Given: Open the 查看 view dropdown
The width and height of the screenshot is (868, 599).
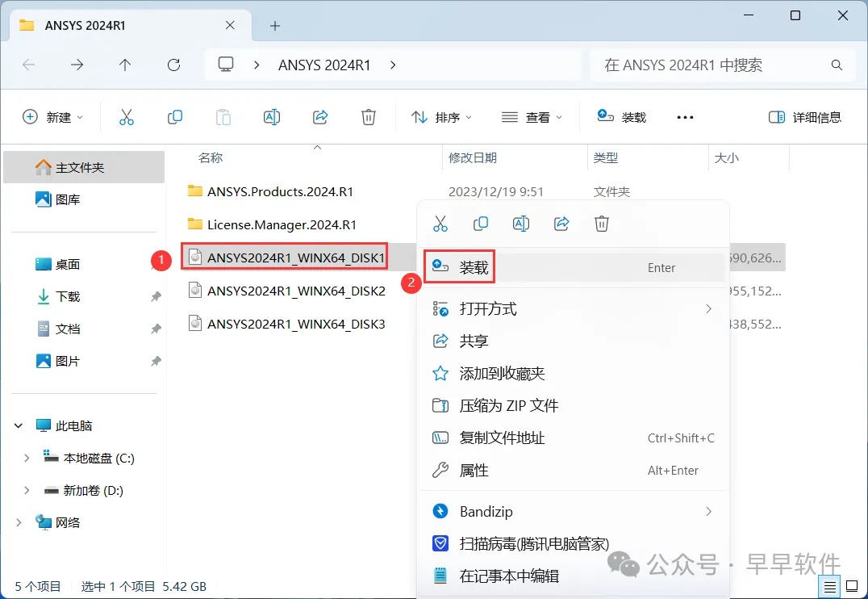Looking at the screenshot, I should (x=532, y=117).
